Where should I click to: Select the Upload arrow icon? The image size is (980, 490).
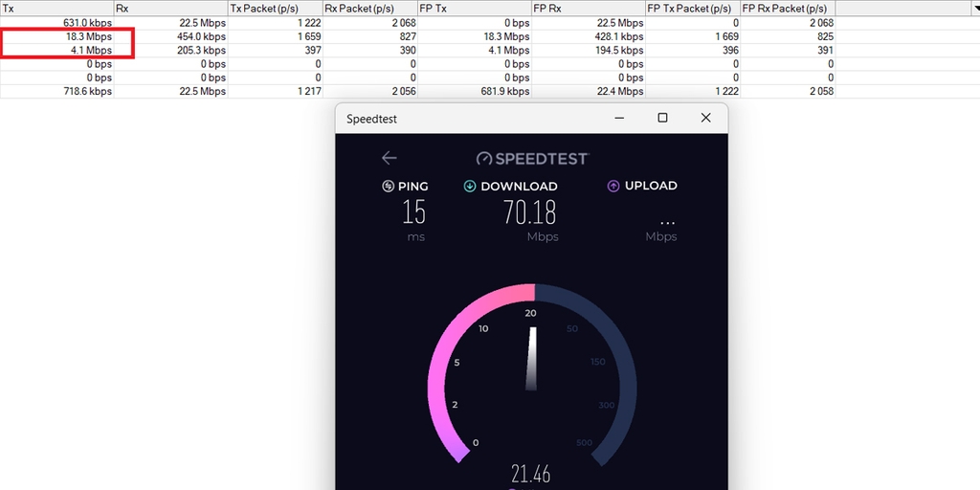click(613, 187)
